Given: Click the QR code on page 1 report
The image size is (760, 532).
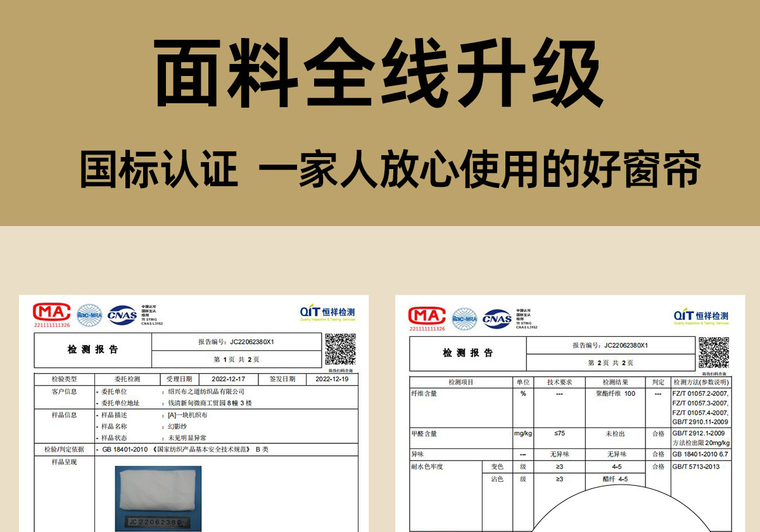Looking at the screenshot, I should point(341,349).
